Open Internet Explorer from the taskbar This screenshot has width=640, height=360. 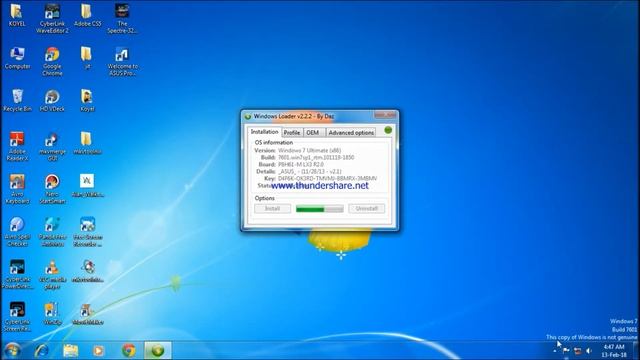[42, 350]
